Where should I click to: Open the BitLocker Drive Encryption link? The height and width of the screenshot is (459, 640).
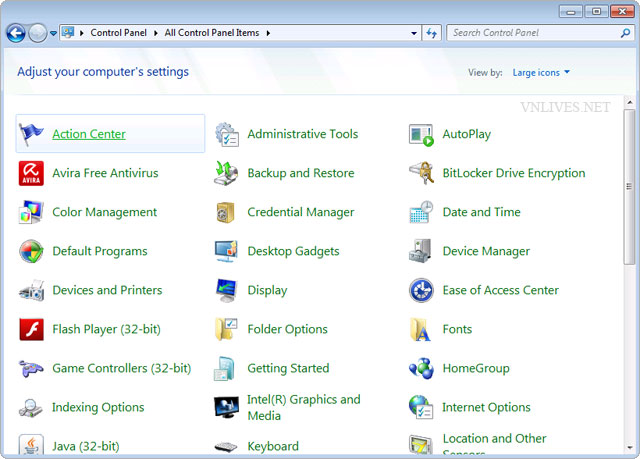[x=514, y=173]
